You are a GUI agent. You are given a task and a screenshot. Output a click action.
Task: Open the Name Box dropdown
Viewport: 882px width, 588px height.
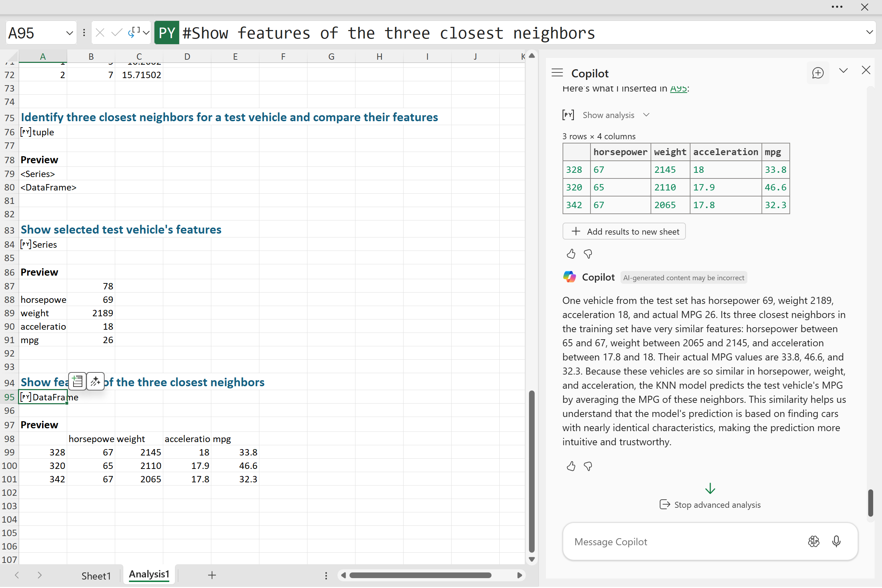click(x=69, y=33)
